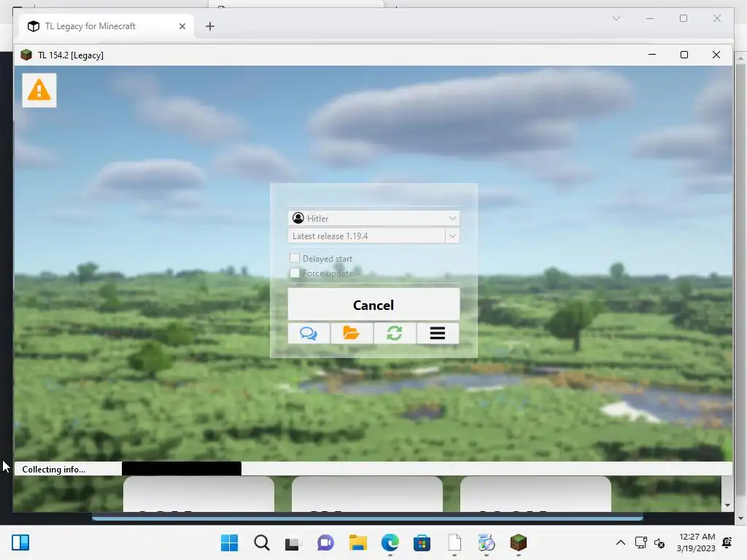Expand the tab search chevron
This screenshot has height=560, width=747.
(616, 18)
